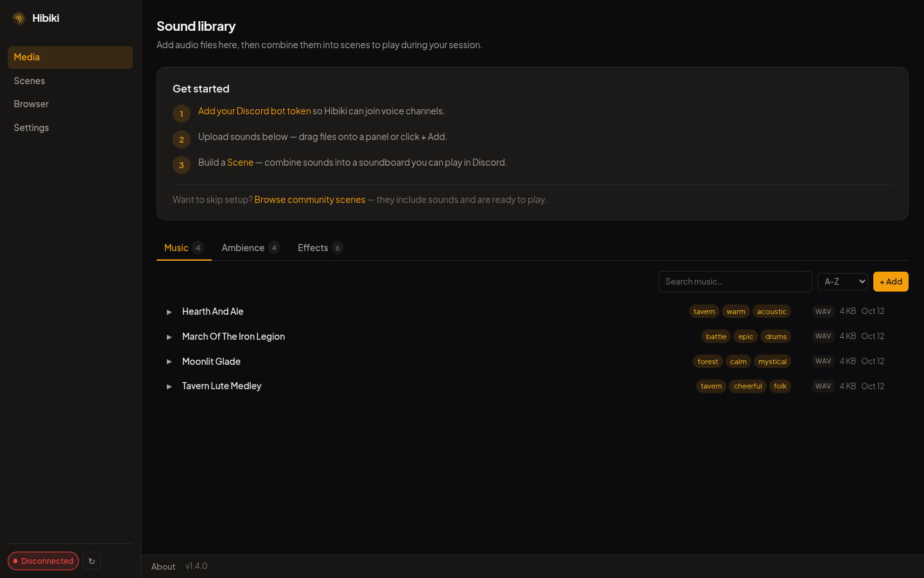Select the Hearth And Ale title
The image size is (924, 578).
213,311
